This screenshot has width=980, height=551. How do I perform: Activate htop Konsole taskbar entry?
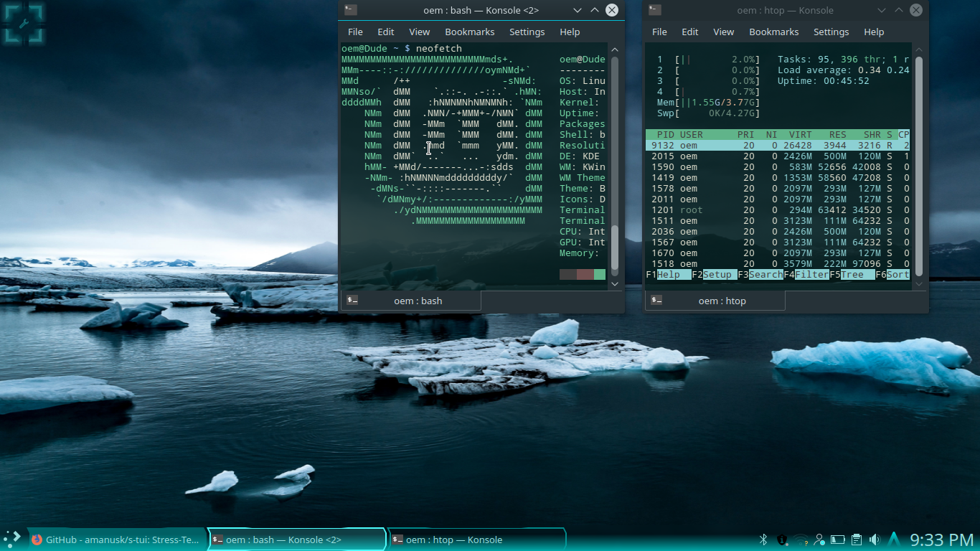476,540
